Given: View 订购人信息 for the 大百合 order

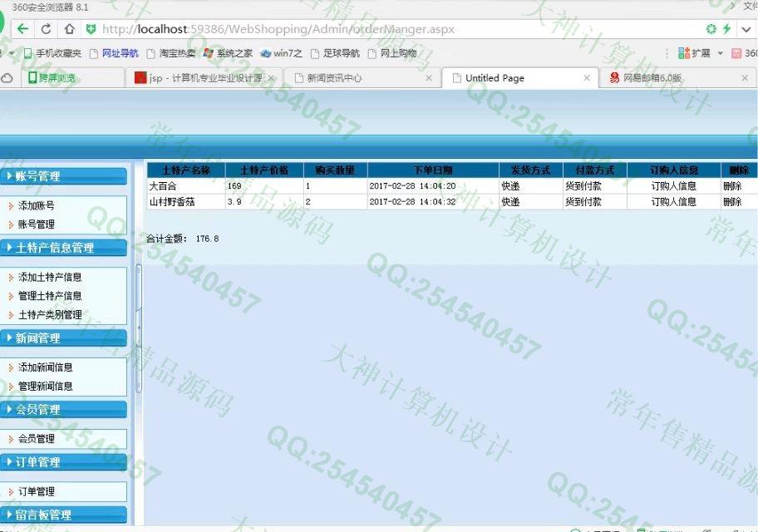Looking at the screenshot, I should (673, 186).
